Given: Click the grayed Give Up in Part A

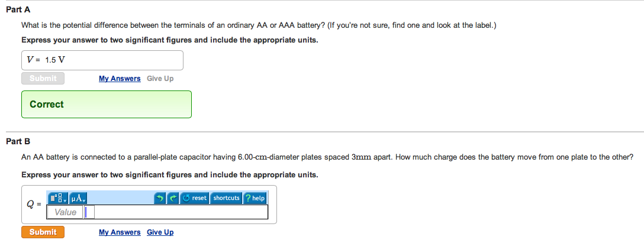Looking at the screenshot, I should tap(160, 79).
